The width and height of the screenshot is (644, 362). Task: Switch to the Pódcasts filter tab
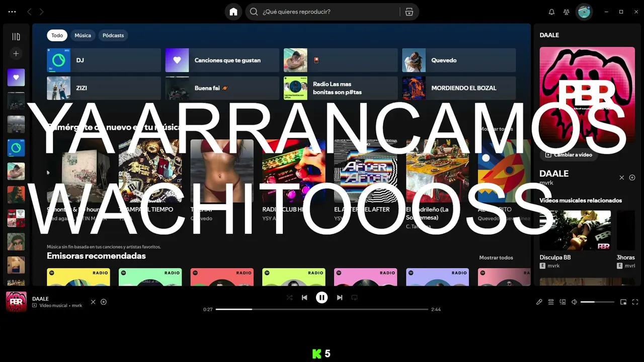click(113, 35)
